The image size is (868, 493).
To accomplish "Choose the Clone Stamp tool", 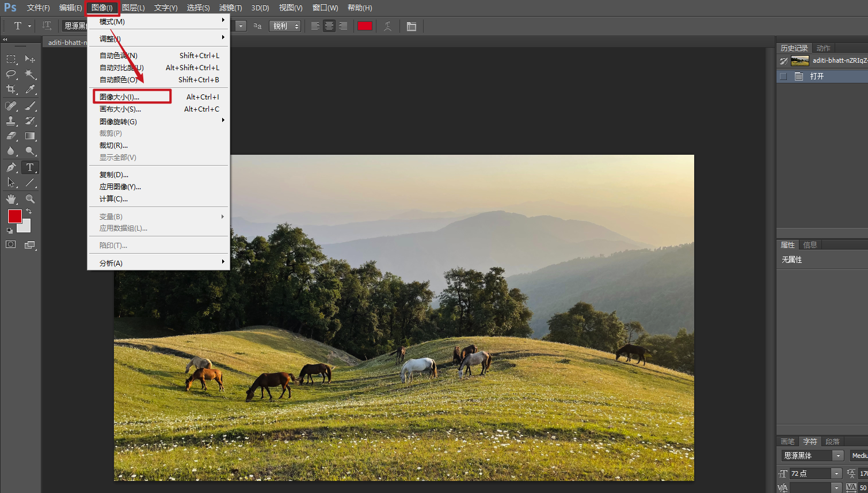I will [x=11, y=121].
